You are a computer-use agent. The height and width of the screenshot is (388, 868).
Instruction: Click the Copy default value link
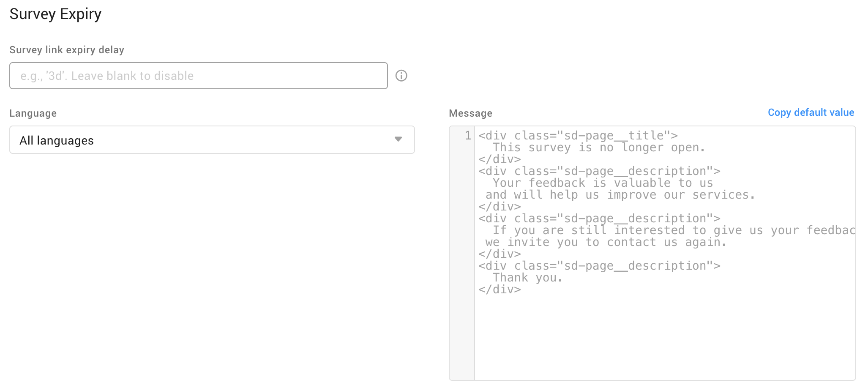click(811, 112)
